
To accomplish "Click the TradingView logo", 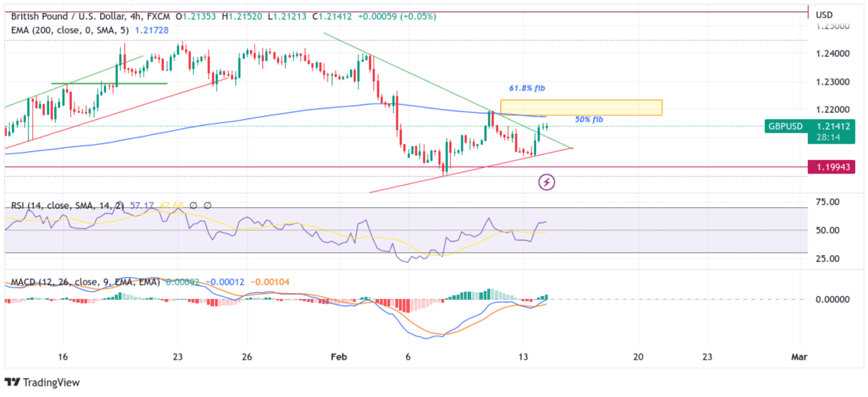I will tap(42, 382).
